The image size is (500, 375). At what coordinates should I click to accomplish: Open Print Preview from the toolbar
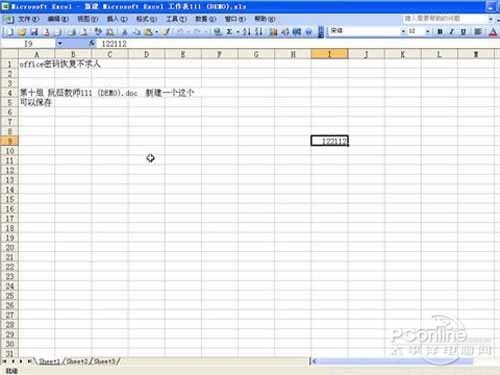[84, 32]
